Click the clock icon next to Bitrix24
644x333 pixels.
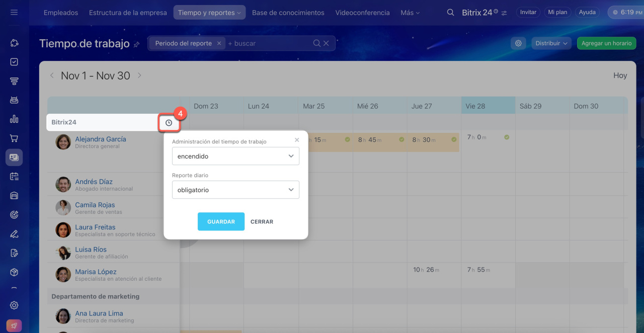click(169, 123)
